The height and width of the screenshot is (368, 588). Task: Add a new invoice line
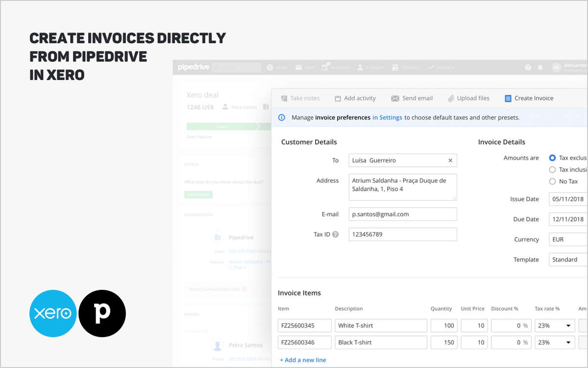pos(303,360)
